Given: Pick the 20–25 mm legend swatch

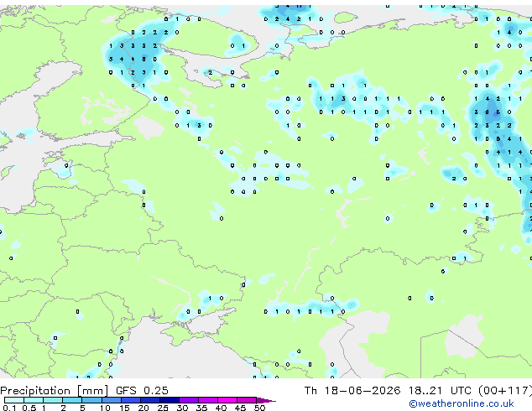Looking at the screenshot, I should (150, 400).
